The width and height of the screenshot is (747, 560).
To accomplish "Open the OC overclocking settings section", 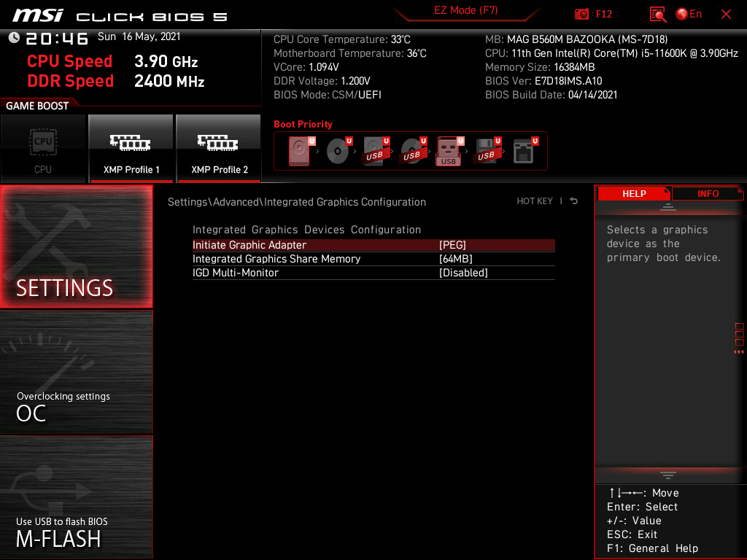I will pyautogui.click(x=76, y=372).
